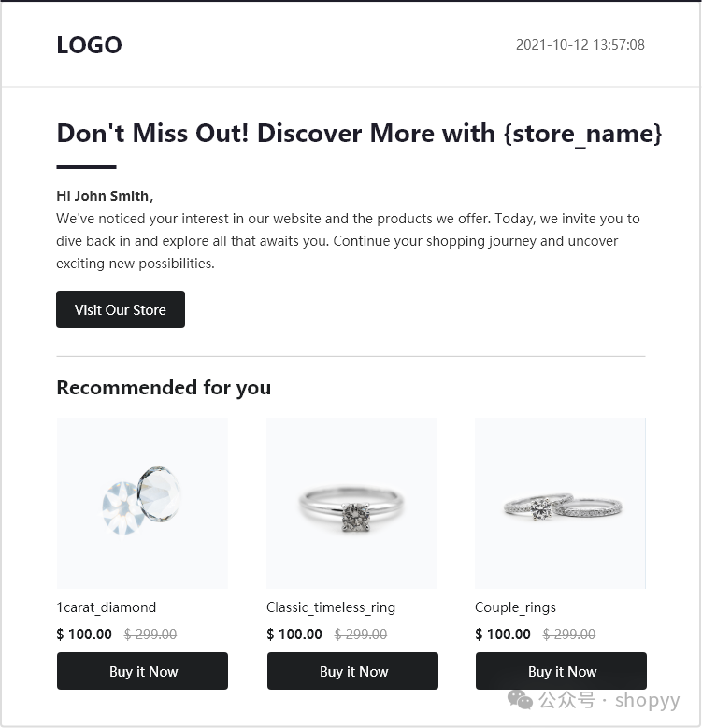The height and width of the screenshot is (728, 702).
Task: Click the "Don't Miss Out!" headline
Action: (359, 133)
